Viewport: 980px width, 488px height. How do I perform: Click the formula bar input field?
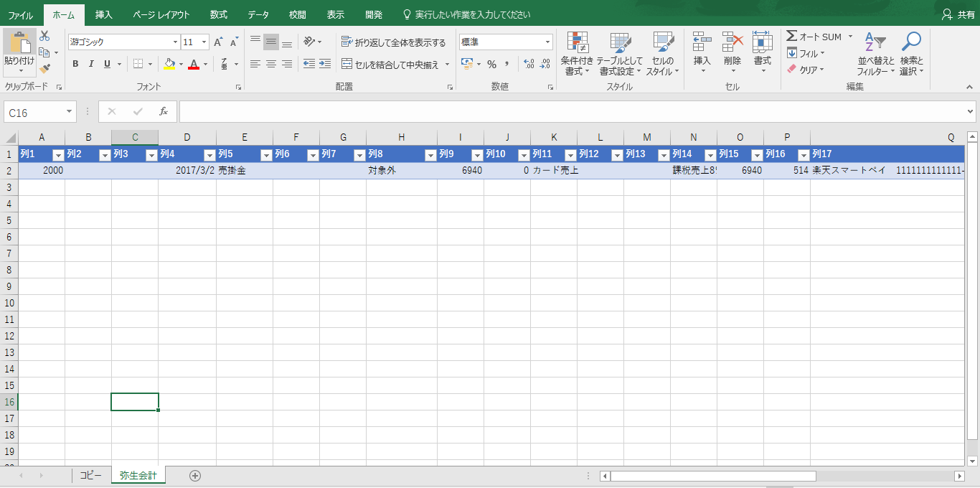point(573,112)
